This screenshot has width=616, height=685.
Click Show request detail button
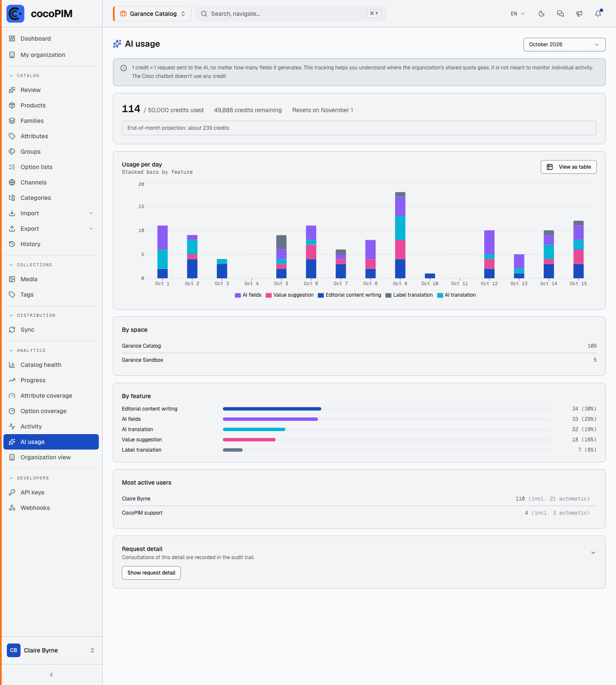click(151, 573)
